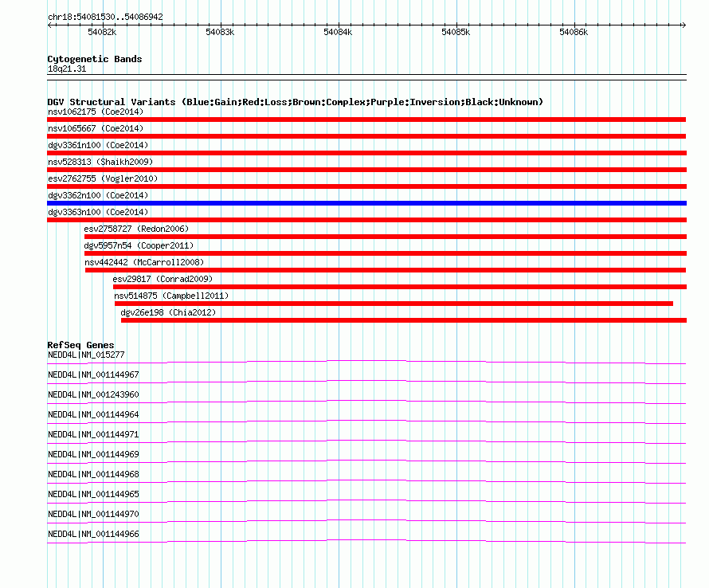This screenshot has width=709, height=588.
Task: Click the red bar under esv2758727
Action: click(x=386, y=237)
